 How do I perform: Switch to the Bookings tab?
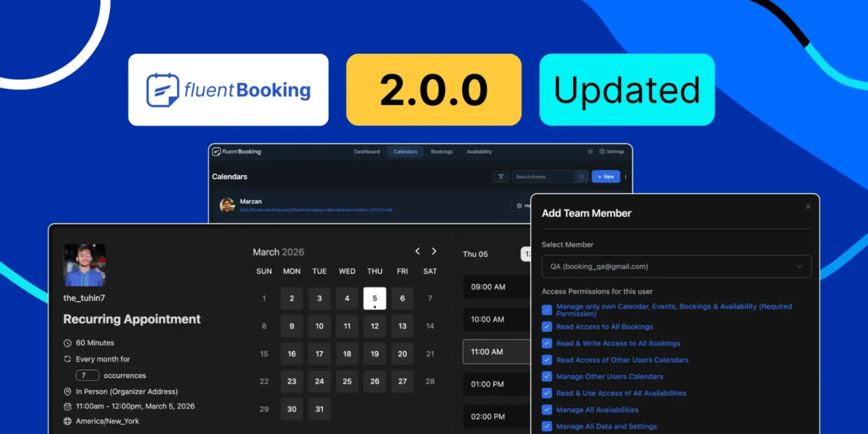point(442,152)
